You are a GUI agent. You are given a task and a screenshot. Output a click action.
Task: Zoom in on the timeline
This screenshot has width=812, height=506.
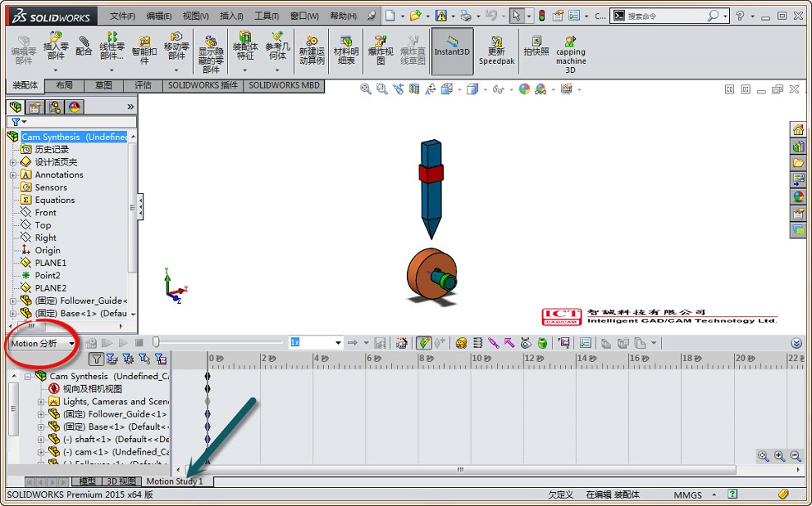pos(781,456)
